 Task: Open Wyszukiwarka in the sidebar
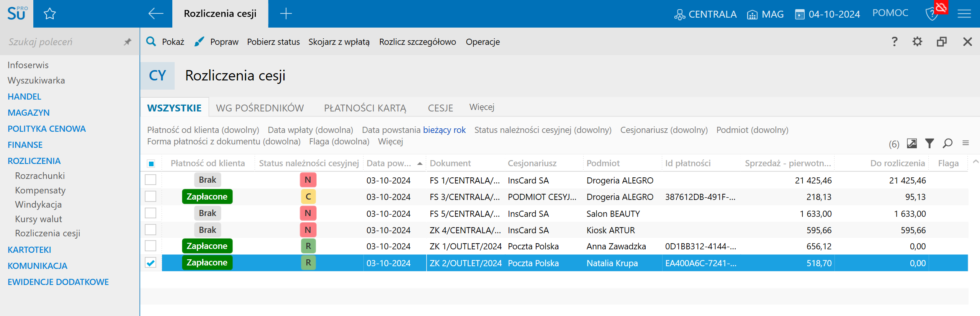pyautogui.click(x=36, y=80)
